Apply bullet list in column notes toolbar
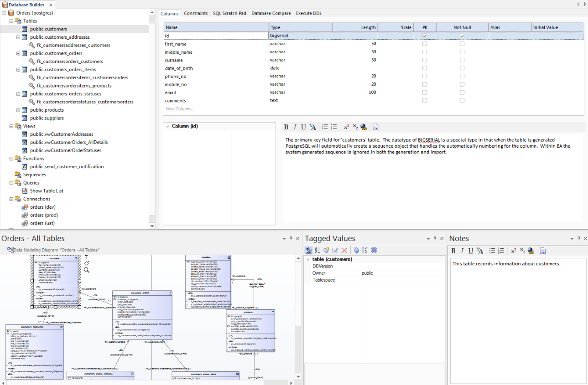This screenshot has height=385, width=588. [325, 127]
